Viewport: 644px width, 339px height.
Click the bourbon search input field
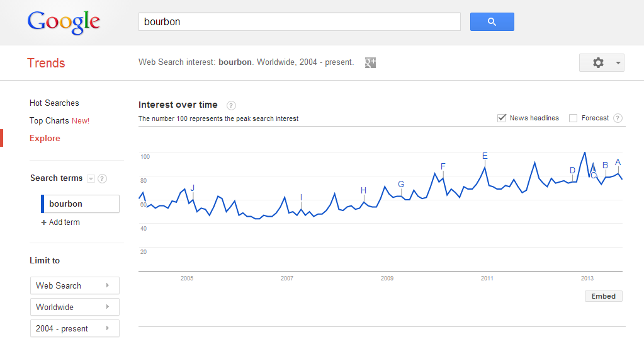[300, 22]
